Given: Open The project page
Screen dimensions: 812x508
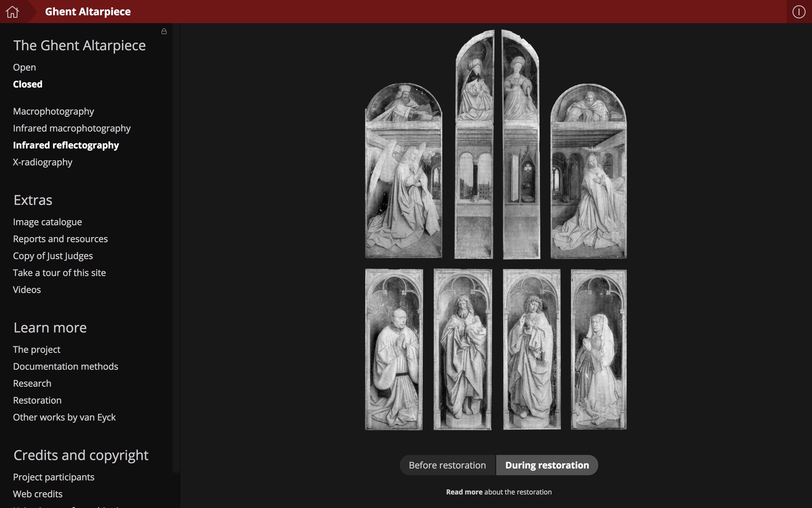Looking at the screenshot, I should coord(37,349).
